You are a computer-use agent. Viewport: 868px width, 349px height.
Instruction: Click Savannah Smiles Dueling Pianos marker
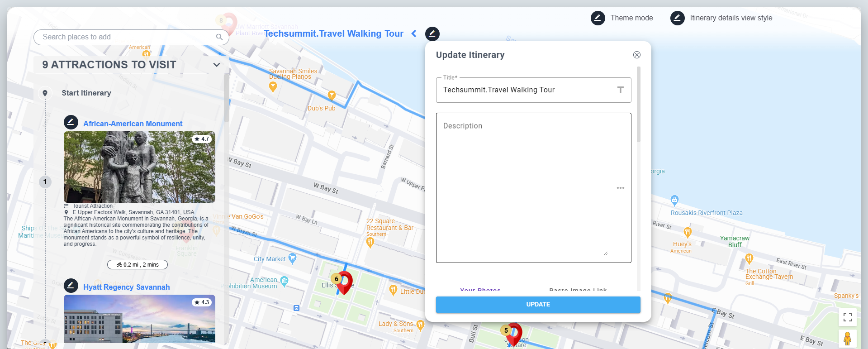pos(272,87)
